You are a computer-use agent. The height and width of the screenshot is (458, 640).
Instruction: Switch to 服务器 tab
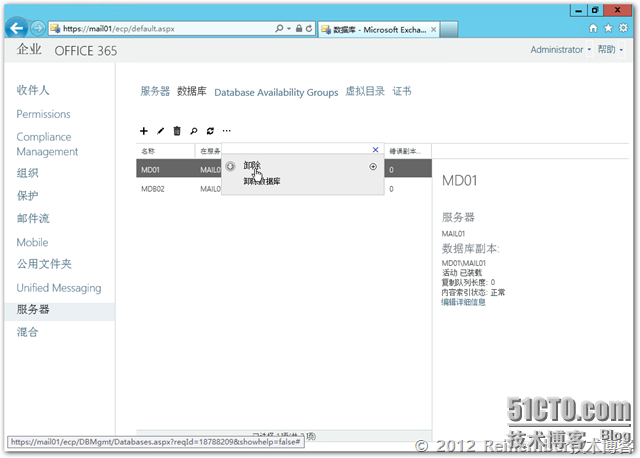[155, 91]
